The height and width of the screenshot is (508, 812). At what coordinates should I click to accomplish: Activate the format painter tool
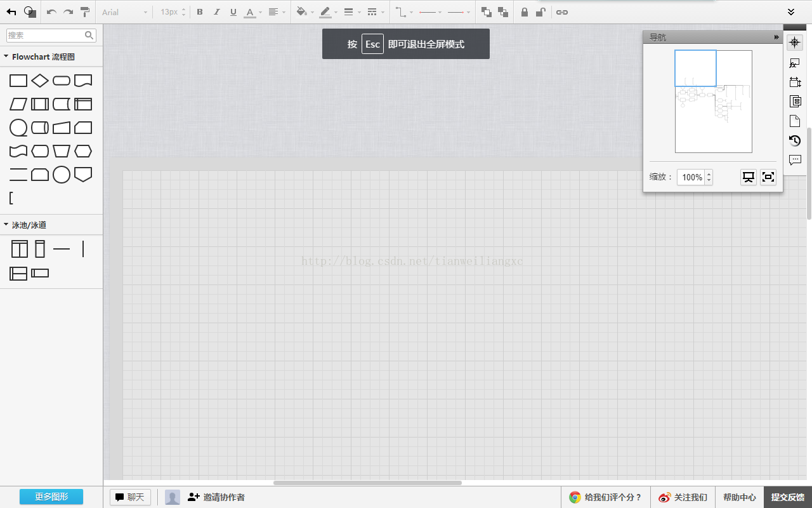tap(85, 12)
